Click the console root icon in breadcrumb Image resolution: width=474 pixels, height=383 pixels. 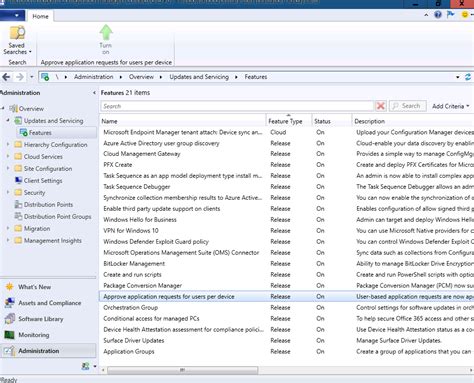(x=45, y=77)
